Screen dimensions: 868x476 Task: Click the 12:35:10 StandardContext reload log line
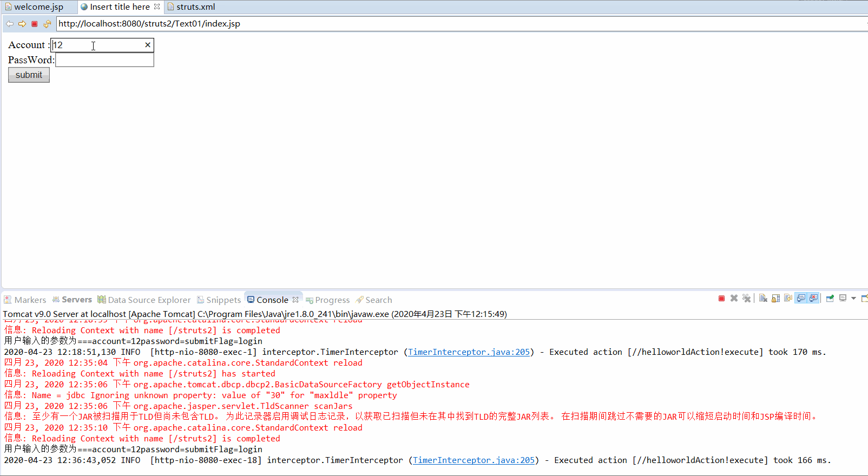pyautogui.click(x=183, y=428)
